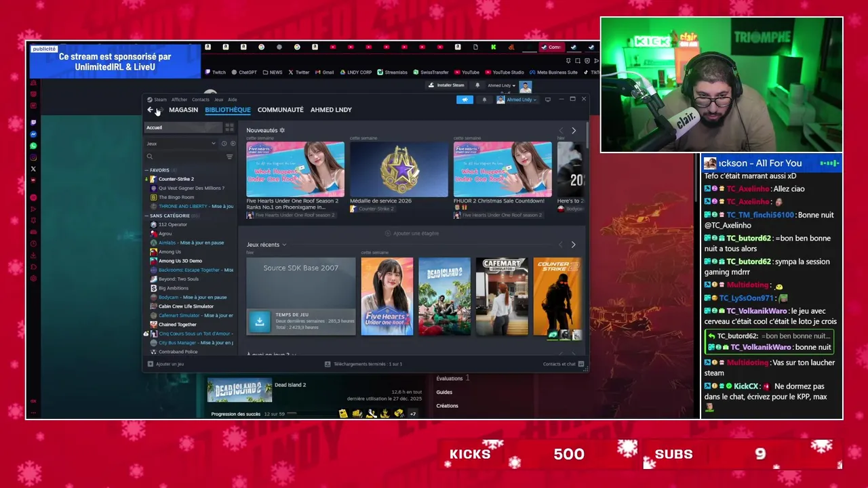Select Backrooms: Escape Together
This screenshot has height=488, width=868.
(192, 270)
